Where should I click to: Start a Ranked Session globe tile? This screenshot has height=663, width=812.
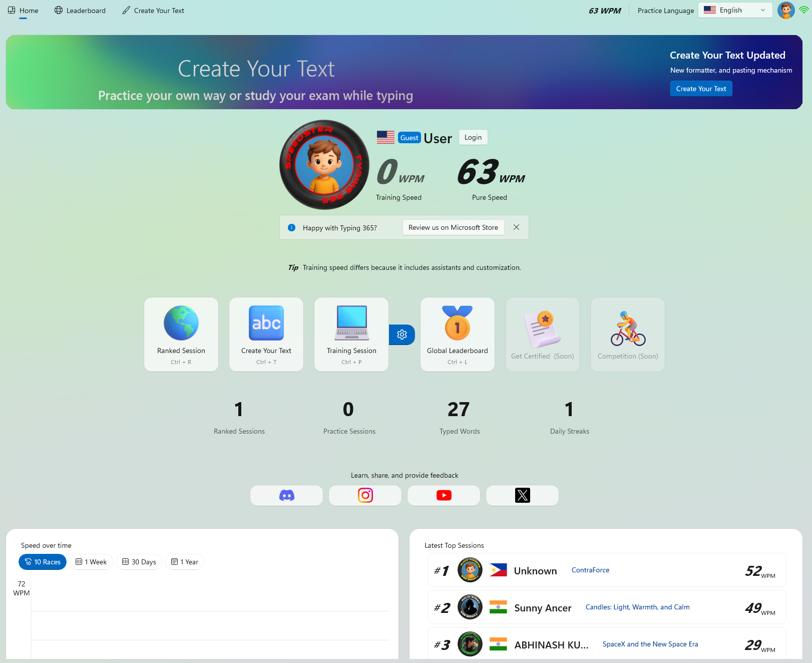(x=181, y=335)
